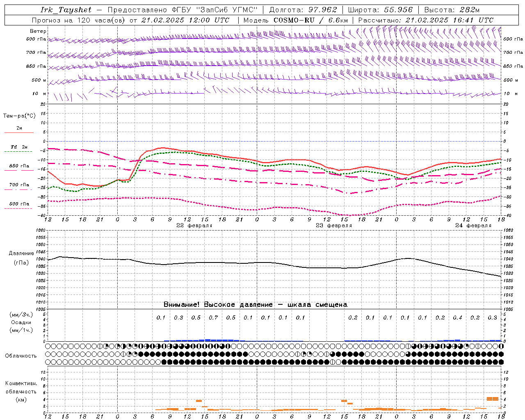Click the 23 февраля date label
This screenshot has height=420, width=525.
tap(334, 225)
